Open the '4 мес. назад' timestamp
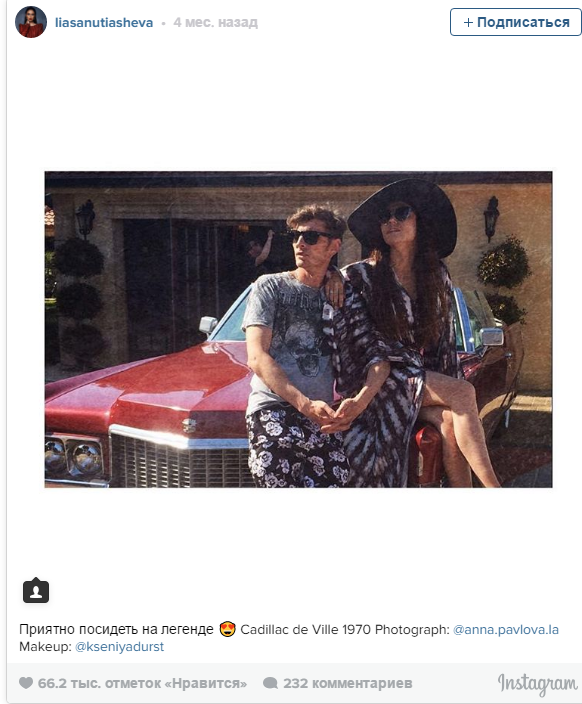The height and width of the screenshot is (704, 582). pyautogui.click(x=216, y=22)
